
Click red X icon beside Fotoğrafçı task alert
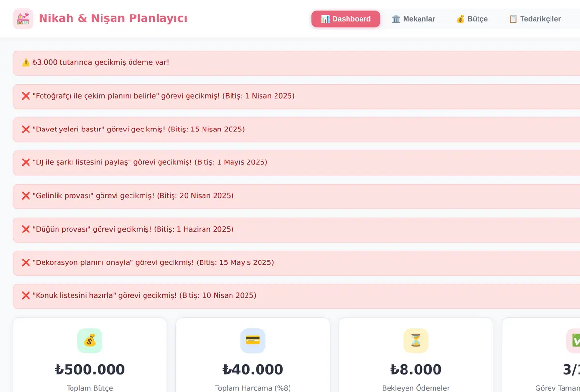pyautogui.click(x=26, y=96)
